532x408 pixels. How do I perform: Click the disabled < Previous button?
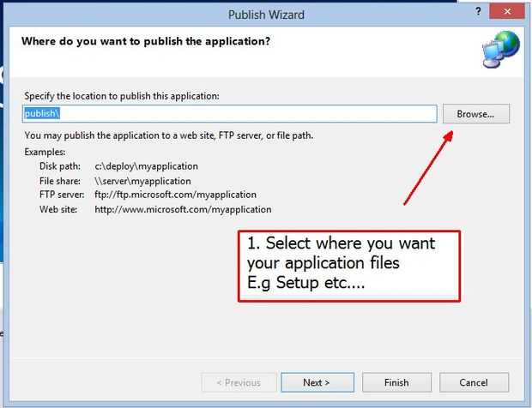(x=239, y=382)
